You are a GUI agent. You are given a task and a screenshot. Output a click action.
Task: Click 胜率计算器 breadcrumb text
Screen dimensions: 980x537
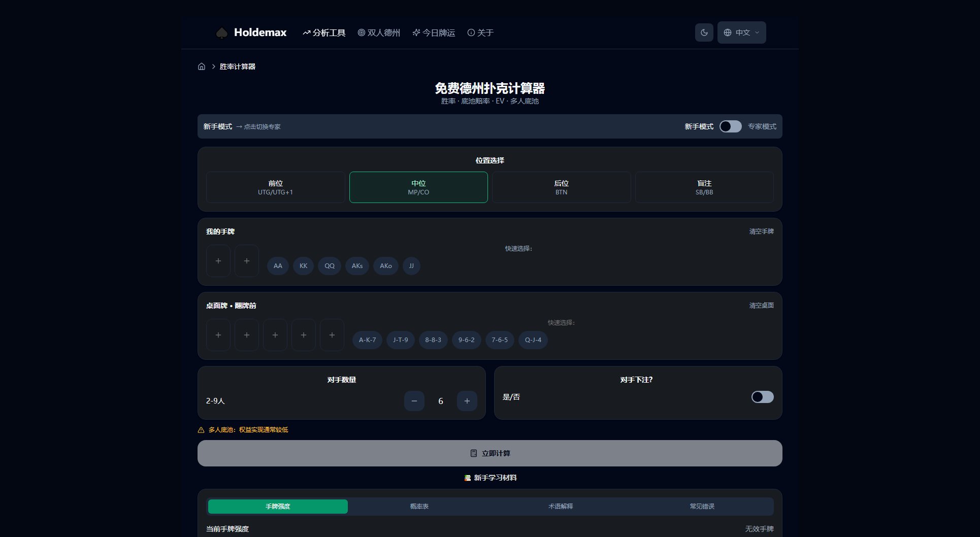[238, 66]
